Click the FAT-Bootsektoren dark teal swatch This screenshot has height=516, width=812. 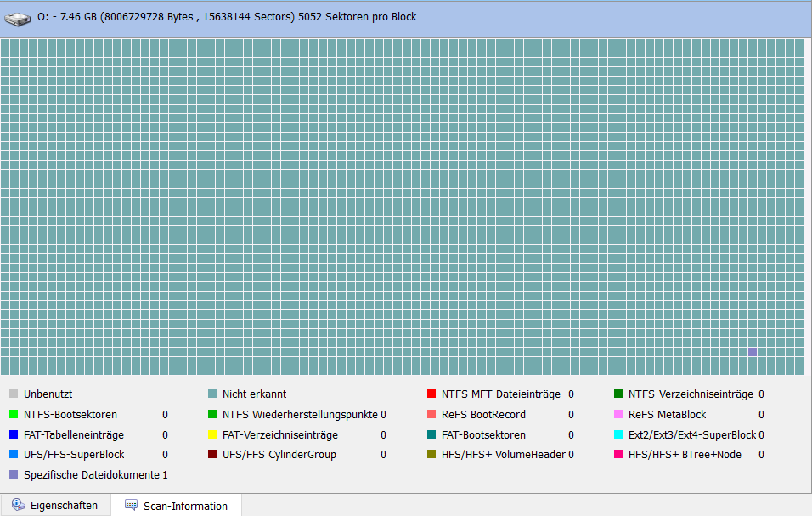(431, 434)
